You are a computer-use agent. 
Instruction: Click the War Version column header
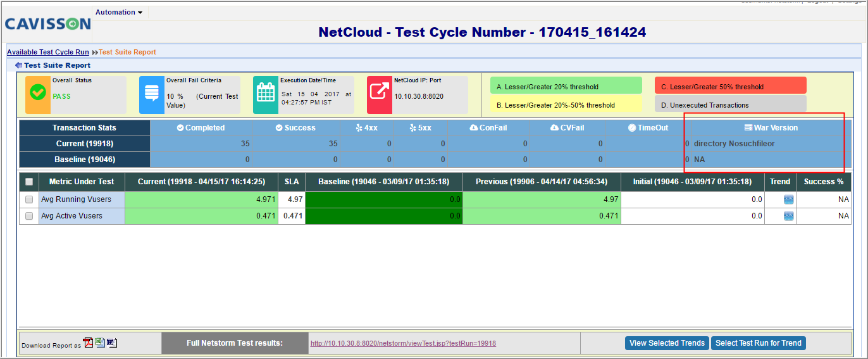point(771,128)
